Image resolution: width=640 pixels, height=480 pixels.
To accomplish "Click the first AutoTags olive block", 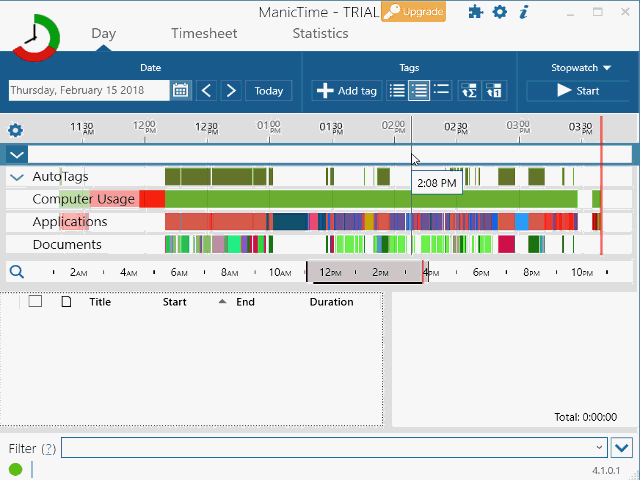I will pyautogui.click(x=173, y=177).
